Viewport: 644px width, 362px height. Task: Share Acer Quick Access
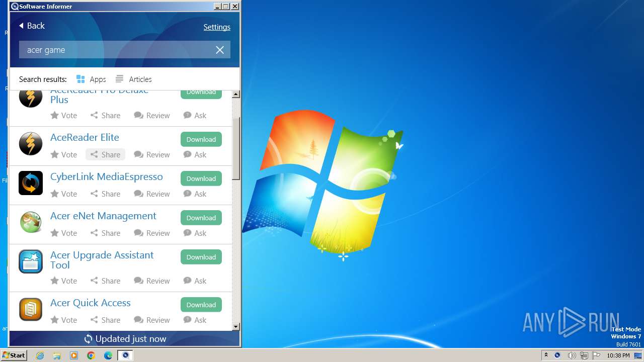pos(105,320)
